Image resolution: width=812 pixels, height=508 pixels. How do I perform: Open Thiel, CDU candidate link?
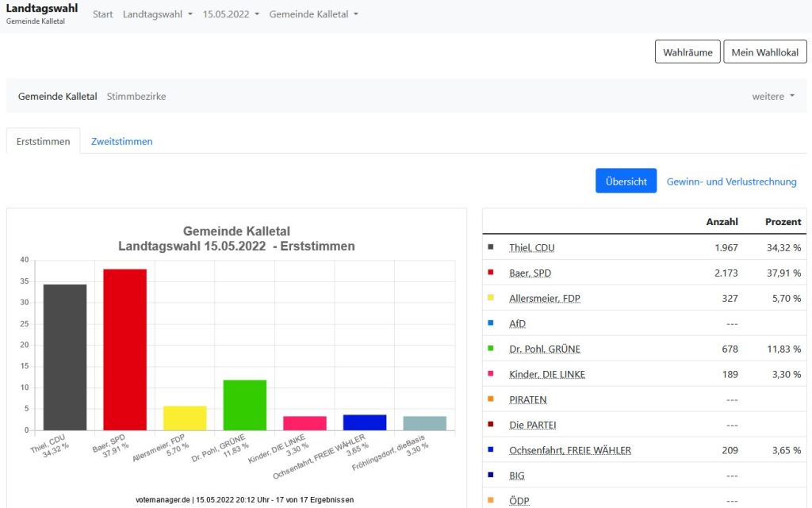click(532, 248)
